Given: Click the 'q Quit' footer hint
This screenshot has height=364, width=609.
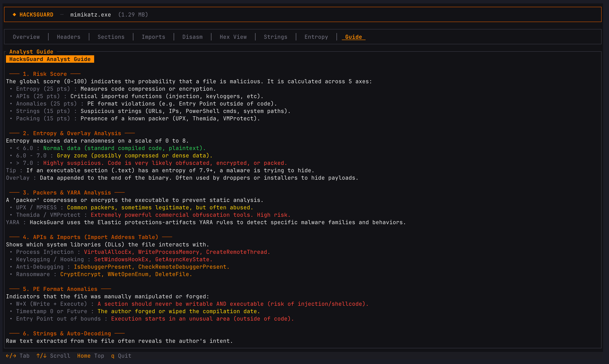Looking at the screenshot, I should click(x=121, y=356).
